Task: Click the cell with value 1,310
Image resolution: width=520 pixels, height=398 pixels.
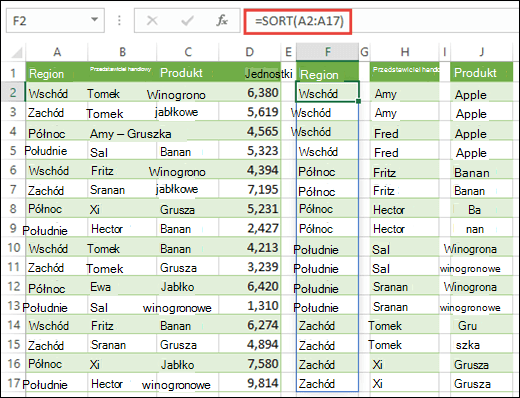Action: (250, 305)
